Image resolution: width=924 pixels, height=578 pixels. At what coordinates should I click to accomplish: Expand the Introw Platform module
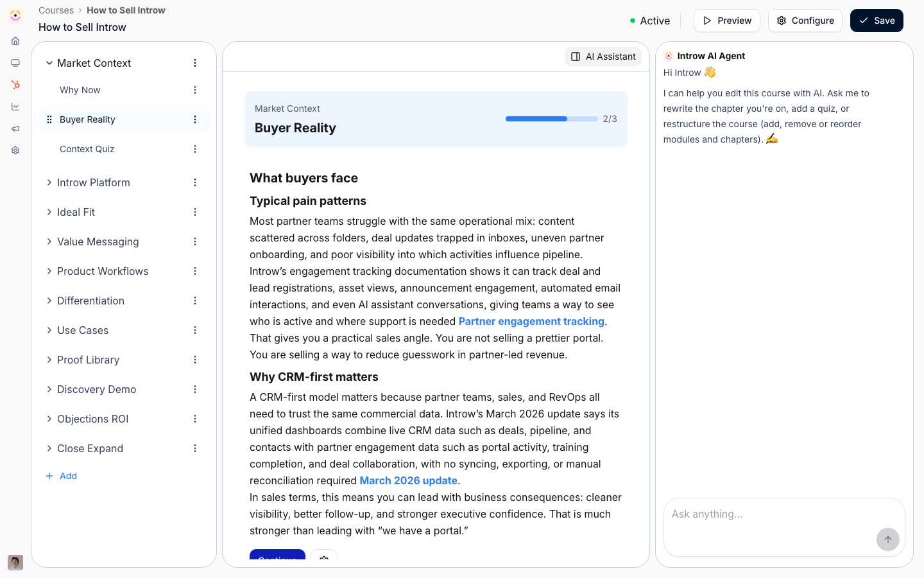tap(49, 182)
